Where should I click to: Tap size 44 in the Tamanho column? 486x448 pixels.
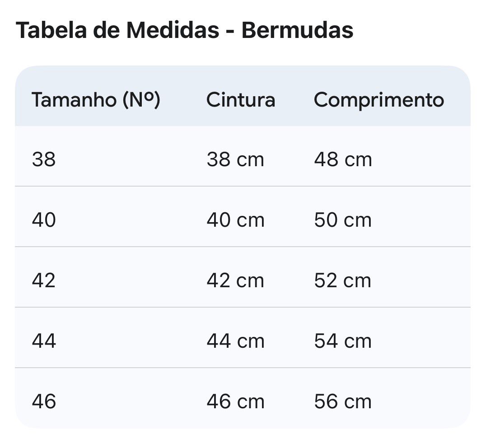(44, 341)
